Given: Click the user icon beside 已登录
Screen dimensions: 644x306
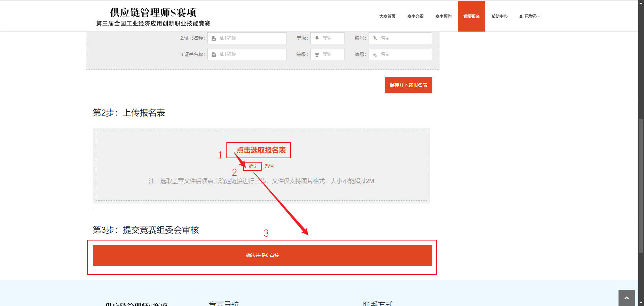Looking at the screenshot, I should click(x=521, y=16).
